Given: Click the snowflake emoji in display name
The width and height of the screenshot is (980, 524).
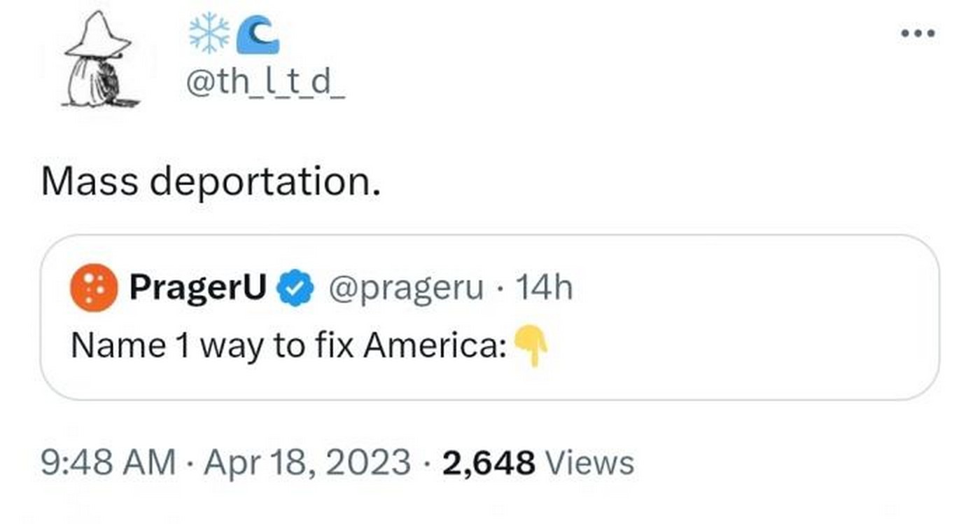Looking at the screenshot, I should [209, 34].
